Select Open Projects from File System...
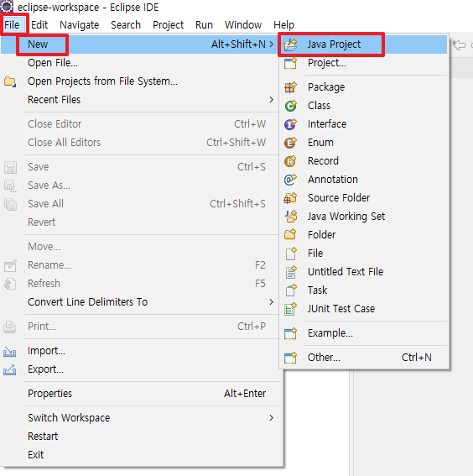 click(139, 81)
